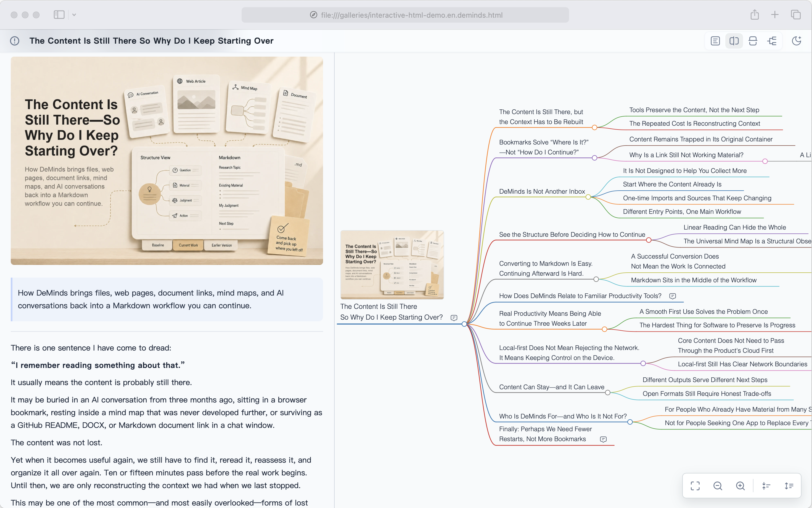The width and height of the screenshot is (812, 508).
Task: Collapse the 'Real Productivity Means' branch
Action: pyautogui.click(x=604, y=329)
